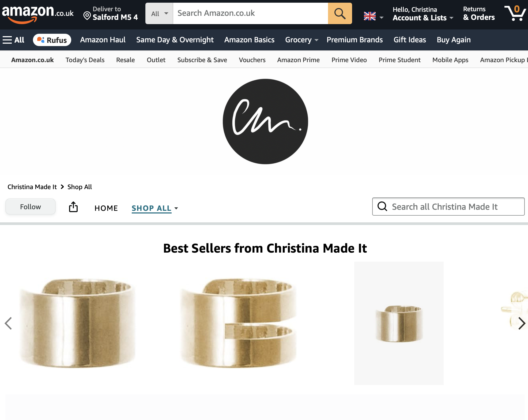Launch the Rufus assistant
This screenshot has height=420, width=528.
click(52, 40)
